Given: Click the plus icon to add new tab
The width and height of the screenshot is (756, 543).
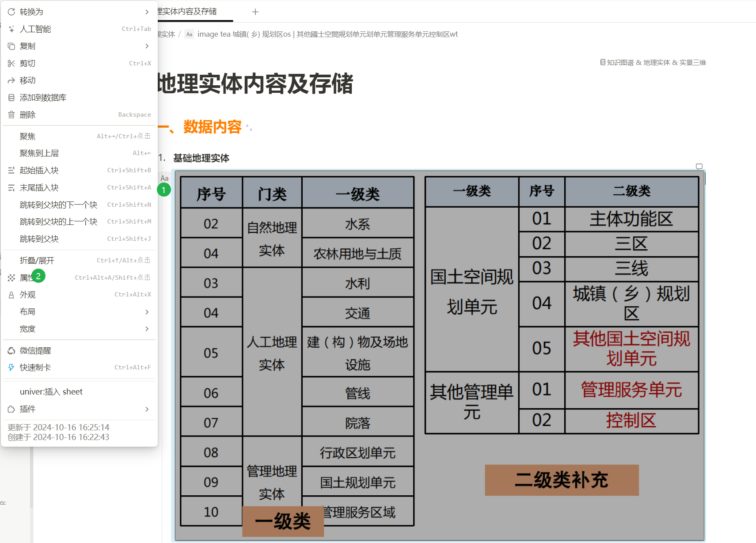Looking at the screenshot, I should click(x=255, y=12).
